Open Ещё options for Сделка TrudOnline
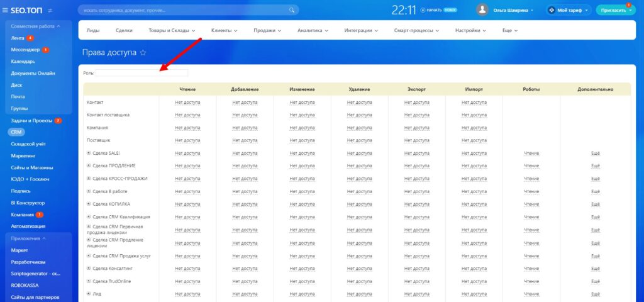The image size is (644, 302). pyautogui.click(x=595, y=281)
